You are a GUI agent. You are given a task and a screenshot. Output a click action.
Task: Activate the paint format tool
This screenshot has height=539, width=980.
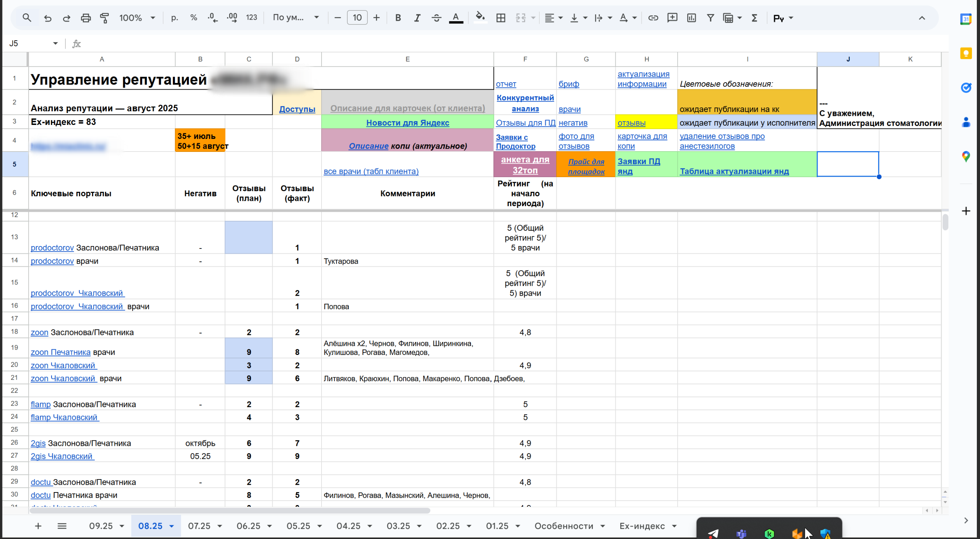point(104,18)
